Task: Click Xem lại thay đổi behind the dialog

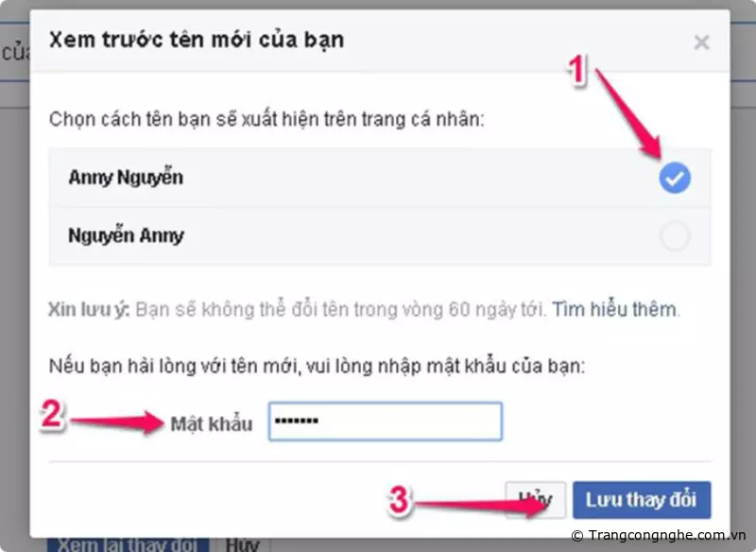Action: coord(128,544)
